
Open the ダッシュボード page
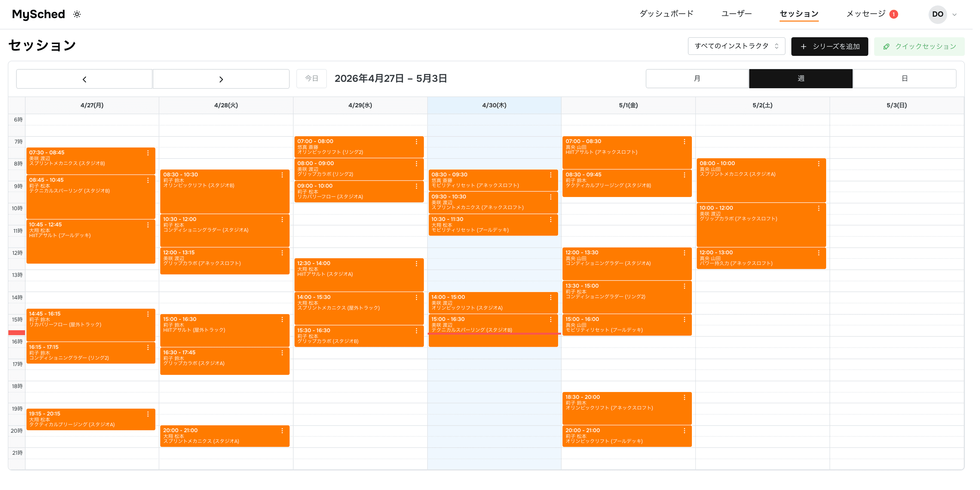click(x=667, y=14)
